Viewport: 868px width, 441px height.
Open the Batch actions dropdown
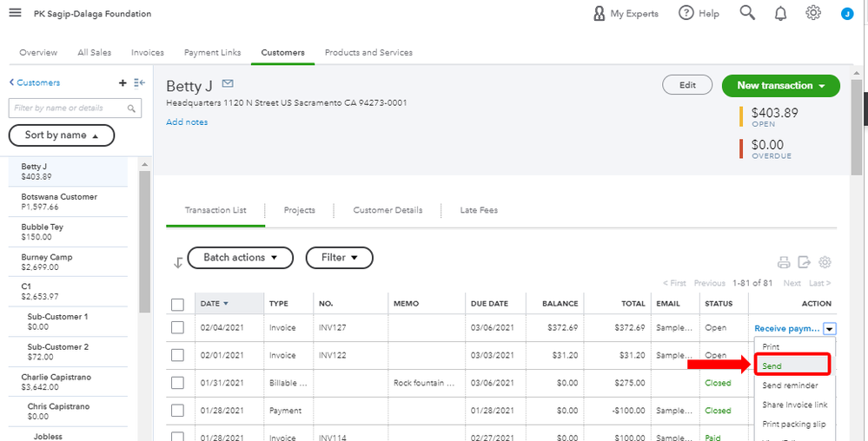click(x=240, y=258)
